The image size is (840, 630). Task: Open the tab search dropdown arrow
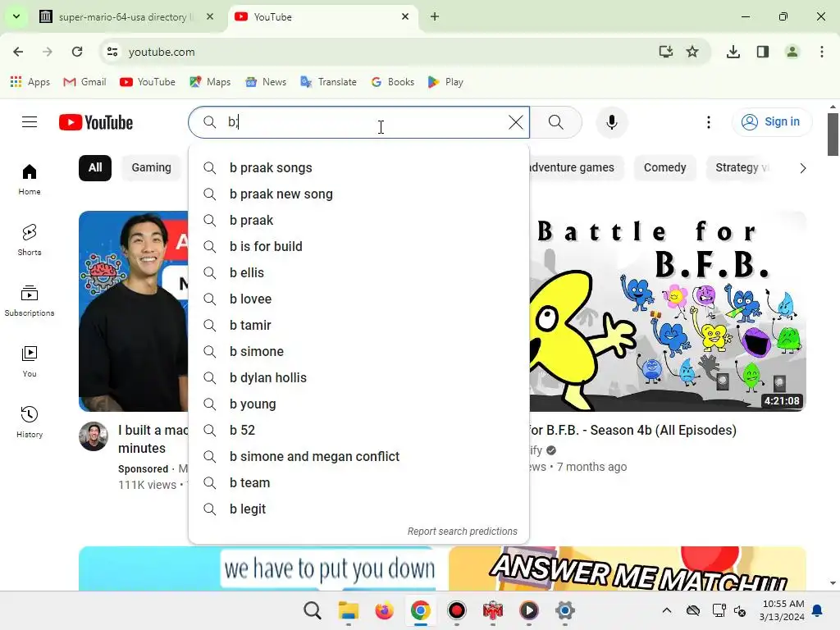(x=16, y=16)
